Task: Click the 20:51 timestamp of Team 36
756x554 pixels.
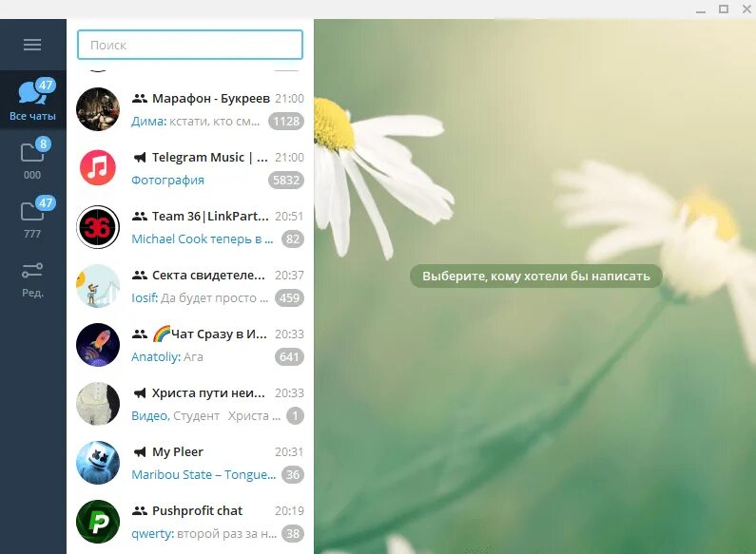Action: (289, 217)
